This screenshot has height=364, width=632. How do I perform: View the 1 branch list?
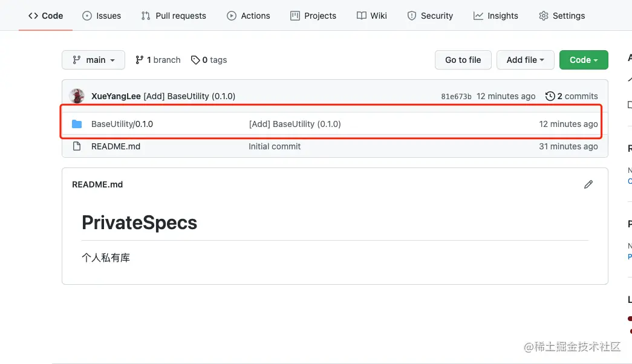158,60
